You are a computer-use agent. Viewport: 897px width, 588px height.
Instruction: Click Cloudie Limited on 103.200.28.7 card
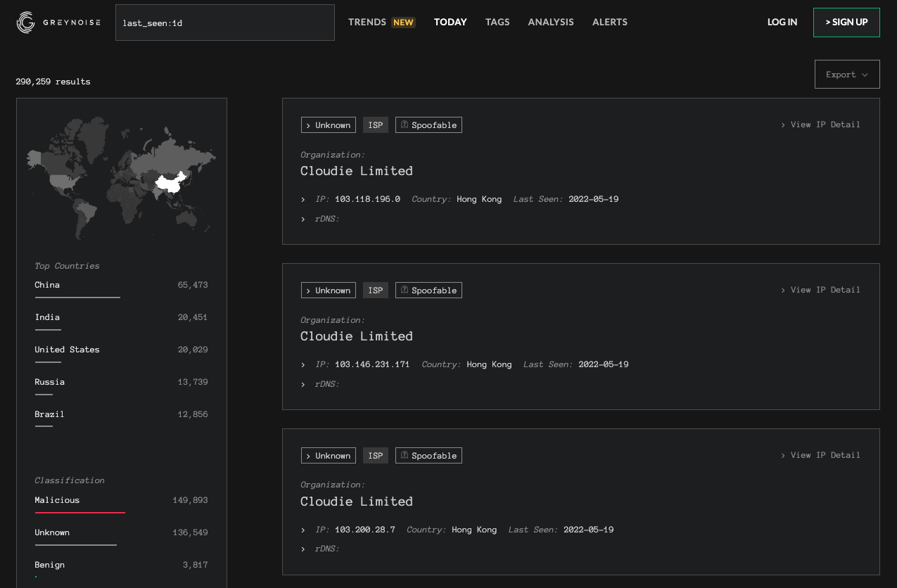(x=357, y=501)
